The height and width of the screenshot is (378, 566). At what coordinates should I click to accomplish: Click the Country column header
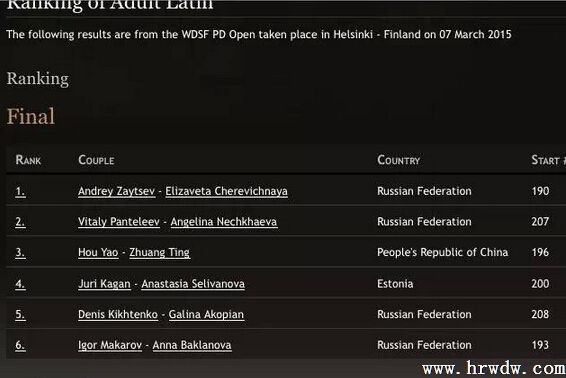pos(399,160)
